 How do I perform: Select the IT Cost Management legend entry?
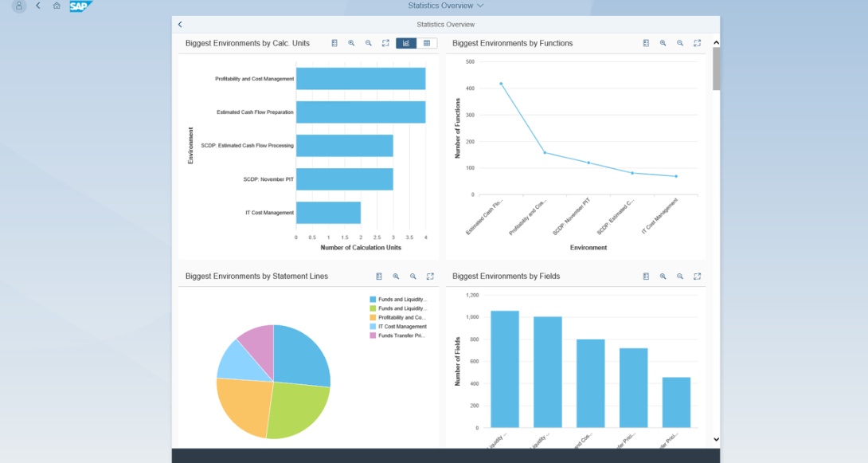click(402, 327)
